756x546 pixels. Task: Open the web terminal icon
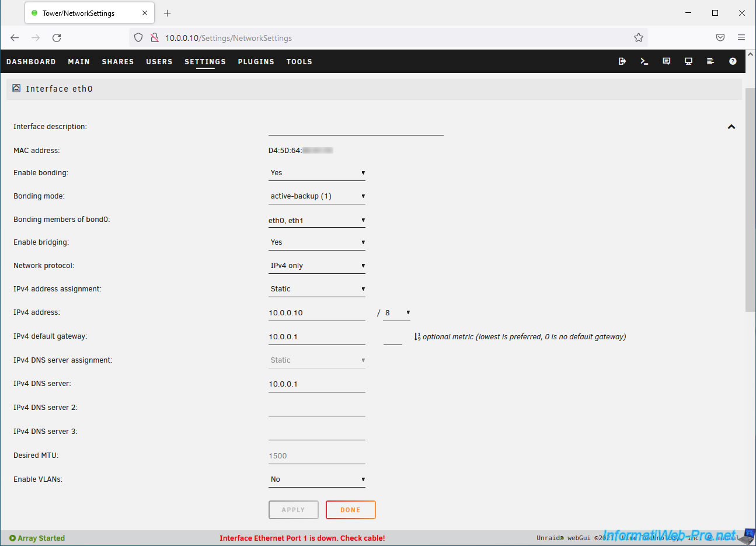(x=644, y=61)
